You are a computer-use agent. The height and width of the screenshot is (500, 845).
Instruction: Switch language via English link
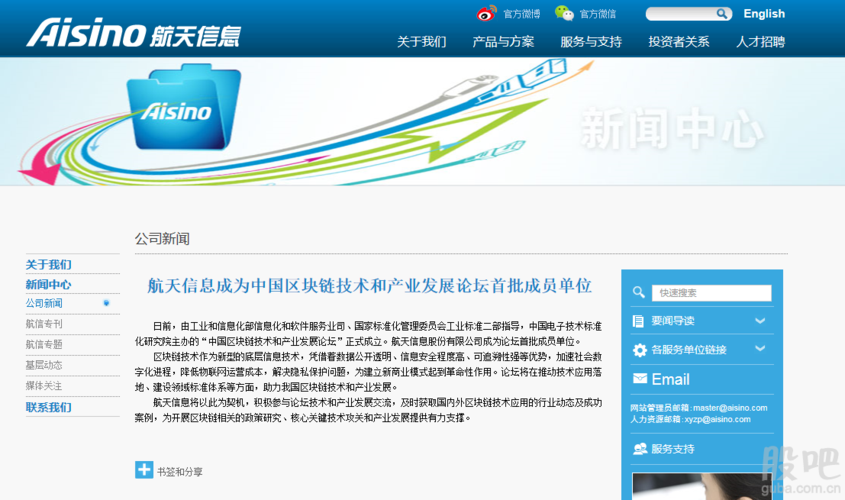point(764,14)
